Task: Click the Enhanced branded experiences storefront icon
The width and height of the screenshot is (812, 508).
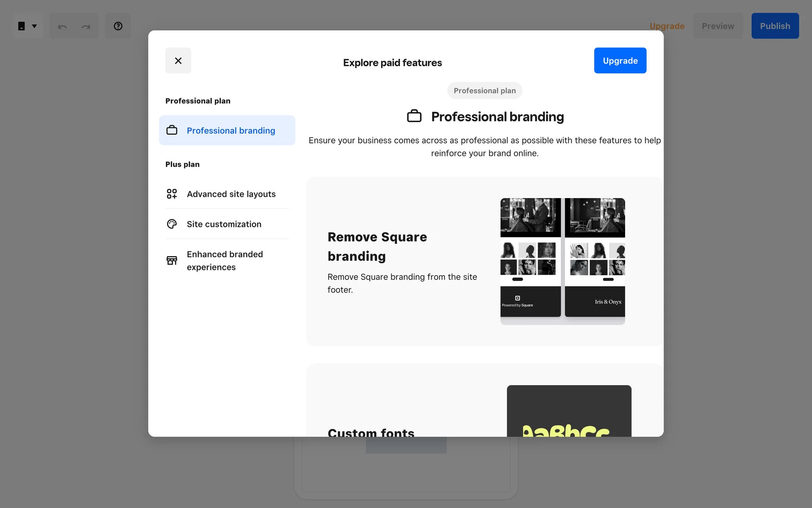Action: (172, 260)
